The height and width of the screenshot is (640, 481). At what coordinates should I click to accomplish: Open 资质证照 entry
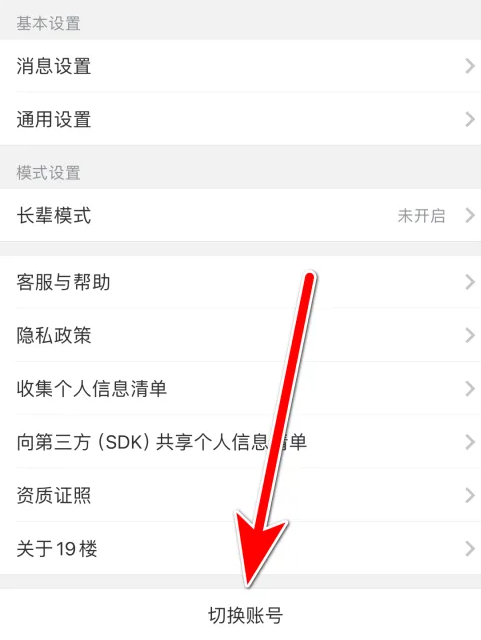240,495
